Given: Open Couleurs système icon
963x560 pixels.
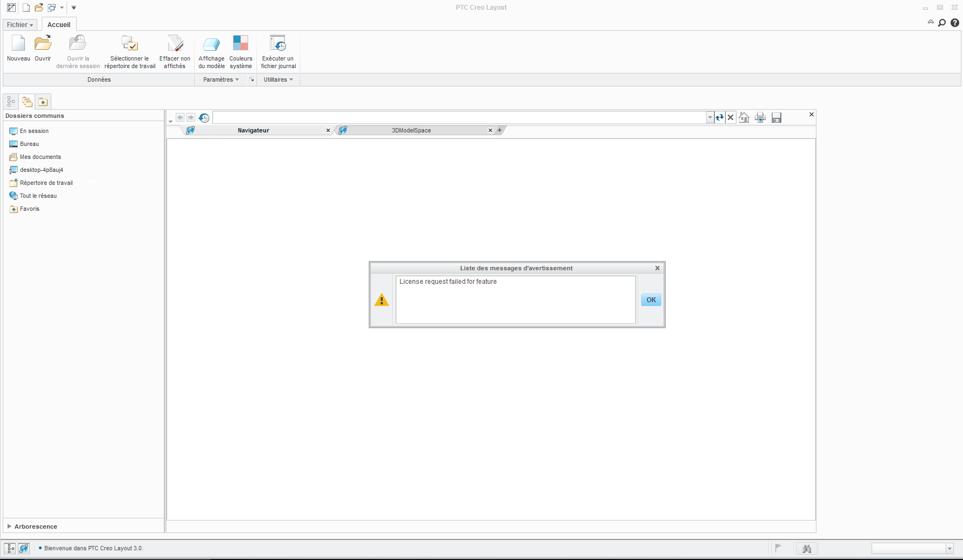Looking at the screenshot, I should click(x=241, y=43).
